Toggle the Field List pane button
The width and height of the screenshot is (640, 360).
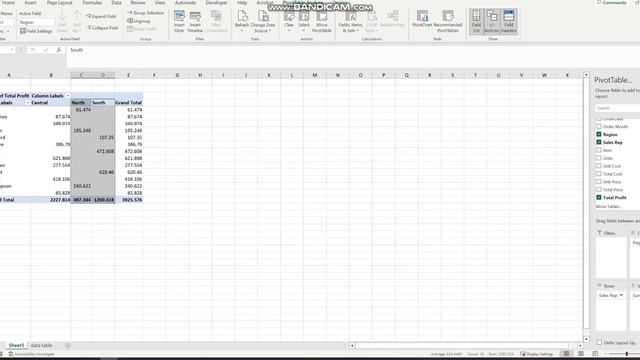[476, 22]
